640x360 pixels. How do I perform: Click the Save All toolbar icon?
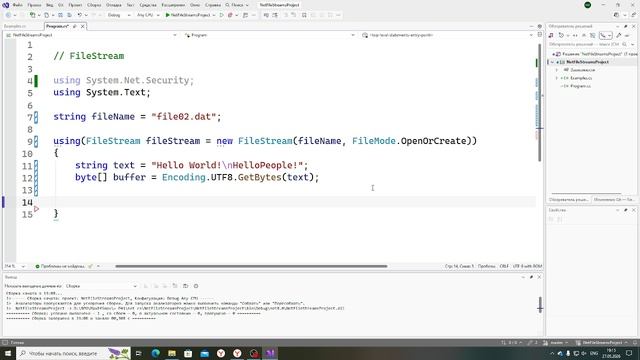pyautogui.click(x=69, y=15)
